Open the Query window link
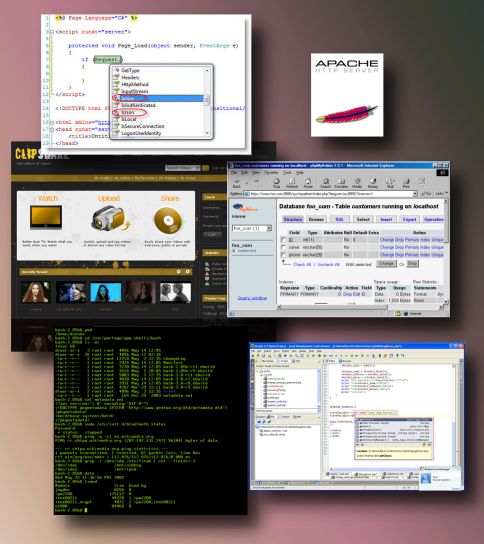This screenshot has width=484, height=544. click(x=252, y=298)
